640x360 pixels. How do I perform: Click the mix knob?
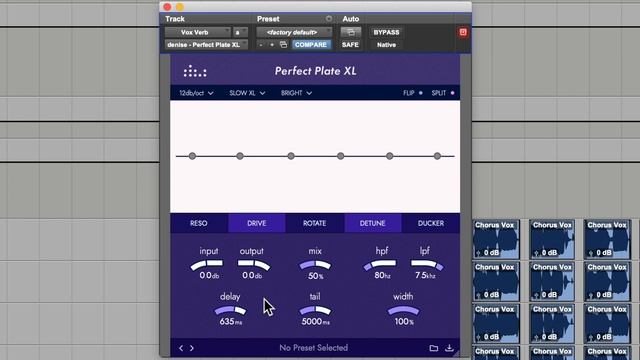point(315,264)
